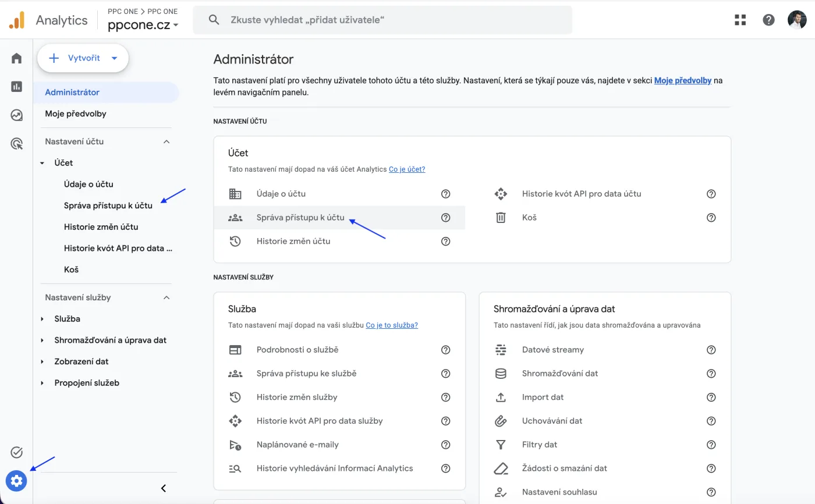Open Historie kvót API pro data in the sidebar
The image size is (815, 504).
point(118,248)
